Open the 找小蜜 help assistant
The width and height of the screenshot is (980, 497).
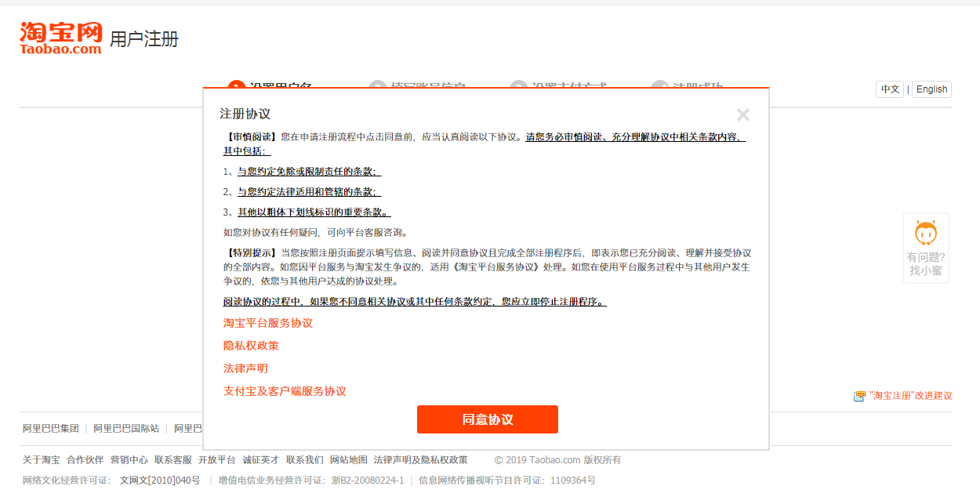(926, 248)
